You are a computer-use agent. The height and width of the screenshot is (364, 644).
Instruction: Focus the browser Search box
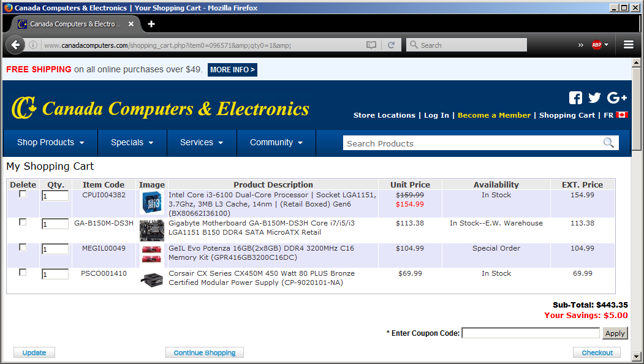pyautogui.click(x=466, y=45)
